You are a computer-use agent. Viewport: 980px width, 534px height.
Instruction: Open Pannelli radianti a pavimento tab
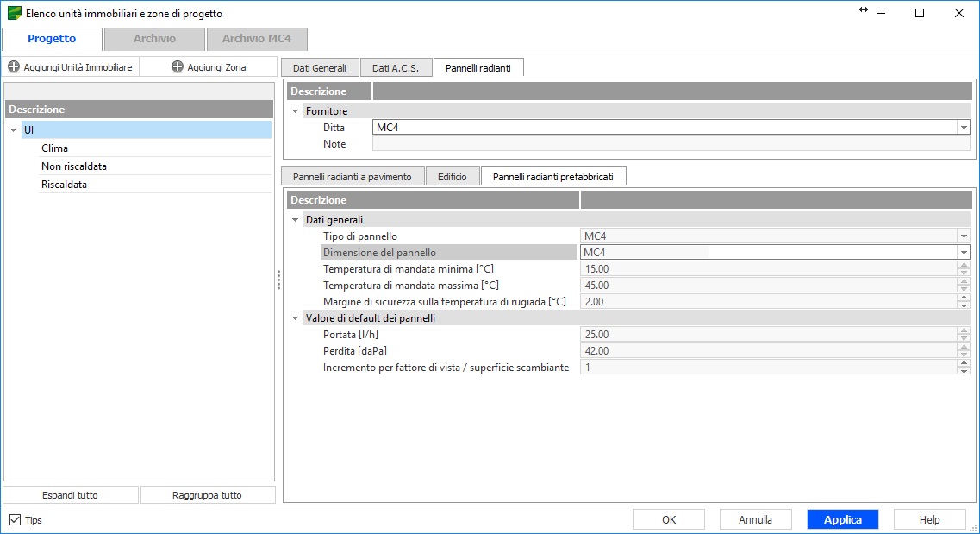pyautogui.click(x=353, y=176)
